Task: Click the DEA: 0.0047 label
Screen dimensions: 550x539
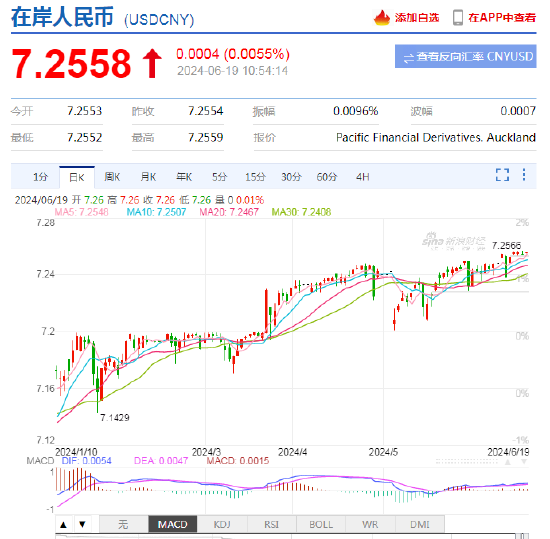Action: 161,460
